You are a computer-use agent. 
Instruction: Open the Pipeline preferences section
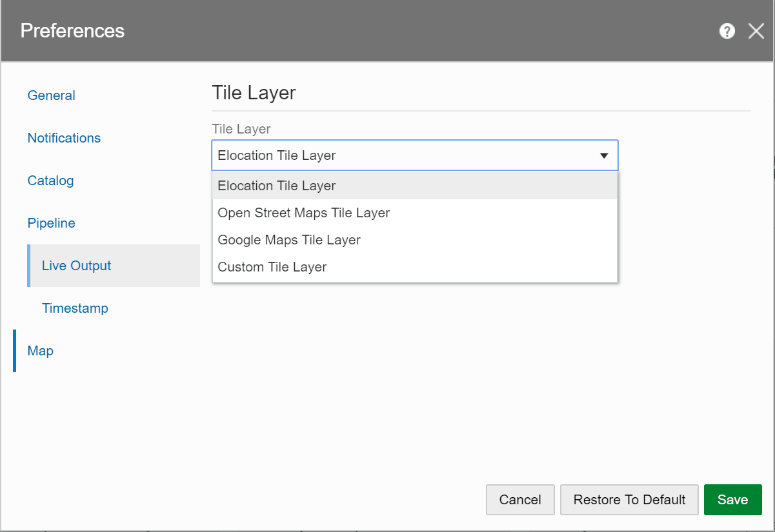[51, 223]
